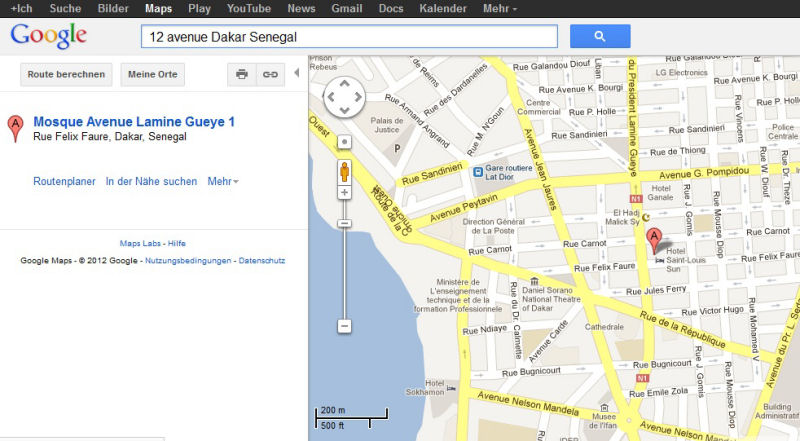Image resolution: width=800 pixels, height=441 pixels.
Task: Open Kalender in the top bar
Action: tap(443, 8)
